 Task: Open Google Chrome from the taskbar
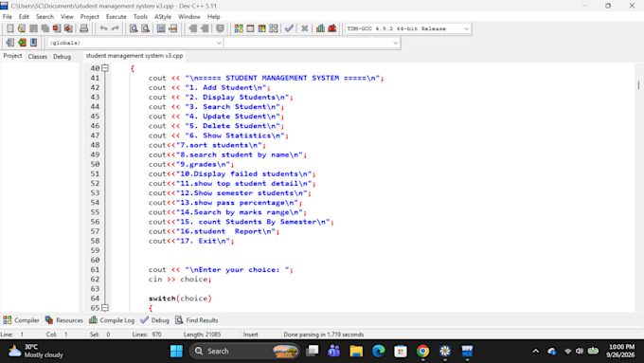tap(422, 351)
